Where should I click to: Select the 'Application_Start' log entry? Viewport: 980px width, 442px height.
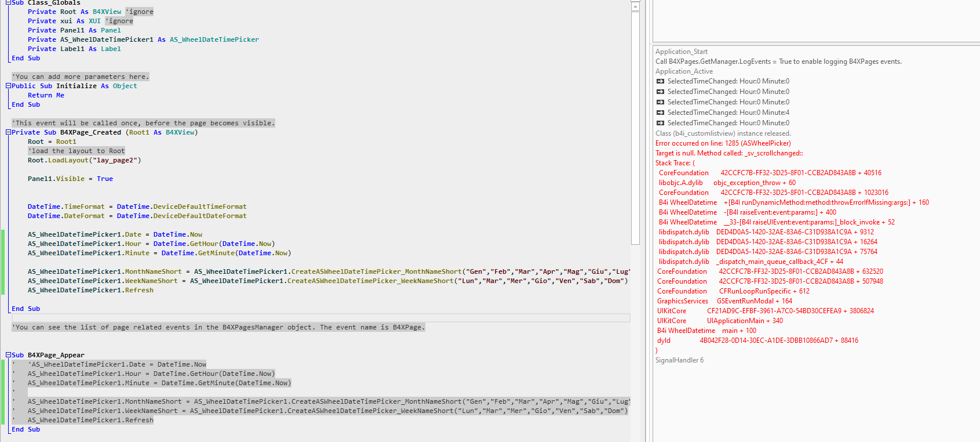pyautogui.click(x=682, y=52)
